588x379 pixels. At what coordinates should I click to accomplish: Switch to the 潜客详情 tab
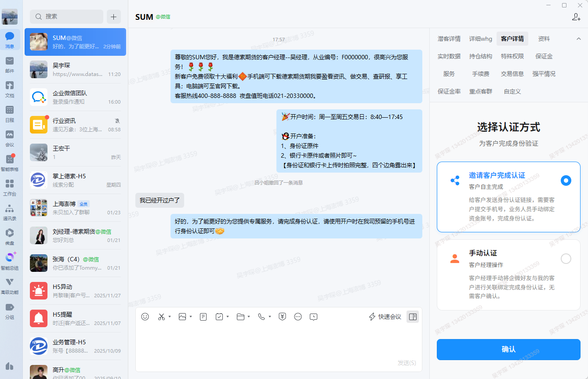pos(449,39)
